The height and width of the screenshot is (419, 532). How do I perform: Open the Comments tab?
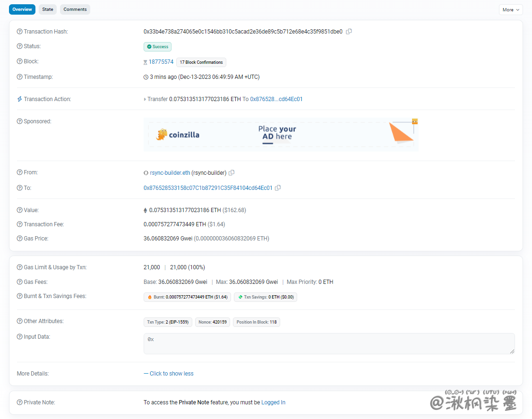[x=75, y=9]
